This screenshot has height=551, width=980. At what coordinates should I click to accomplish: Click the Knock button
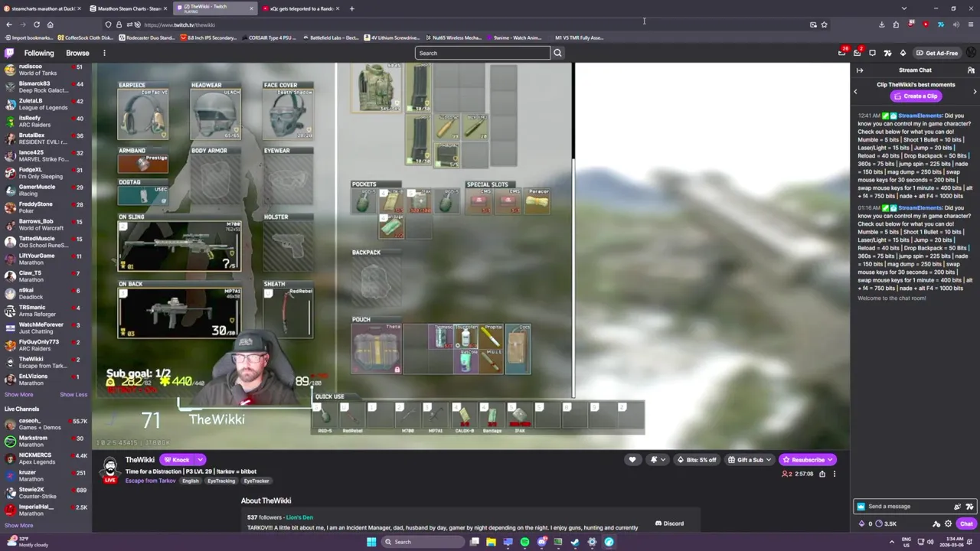click(177, 460)
